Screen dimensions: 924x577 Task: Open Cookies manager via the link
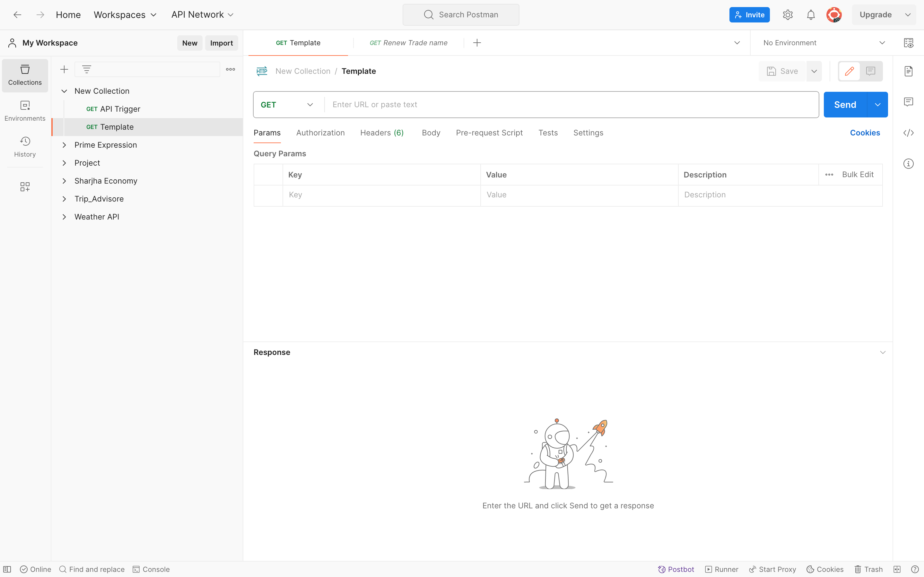tap(865, 133)
